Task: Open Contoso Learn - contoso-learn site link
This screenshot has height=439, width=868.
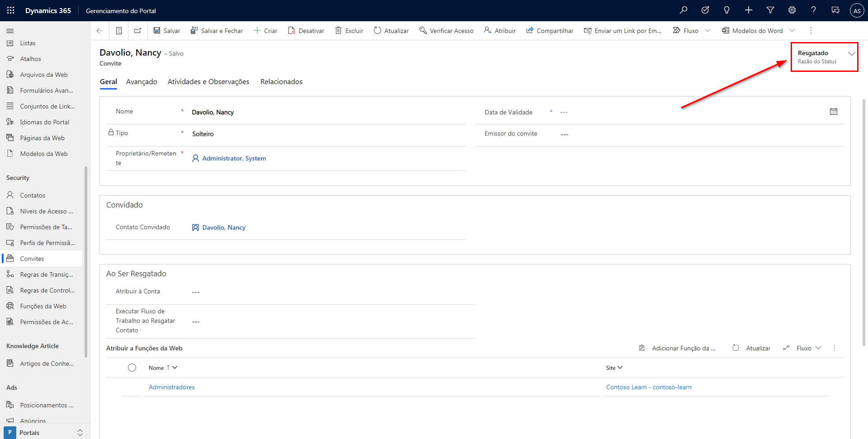Action: click(649, 387)
